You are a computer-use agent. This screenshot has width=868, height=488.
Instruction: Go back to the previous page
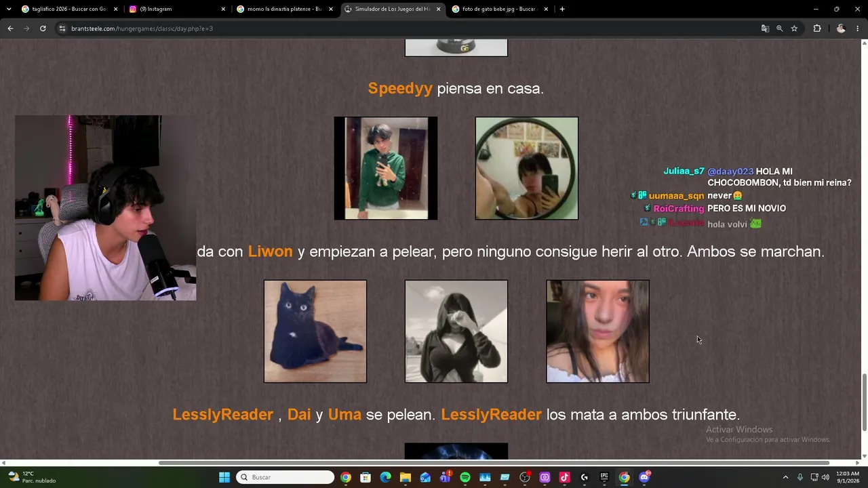10,28
